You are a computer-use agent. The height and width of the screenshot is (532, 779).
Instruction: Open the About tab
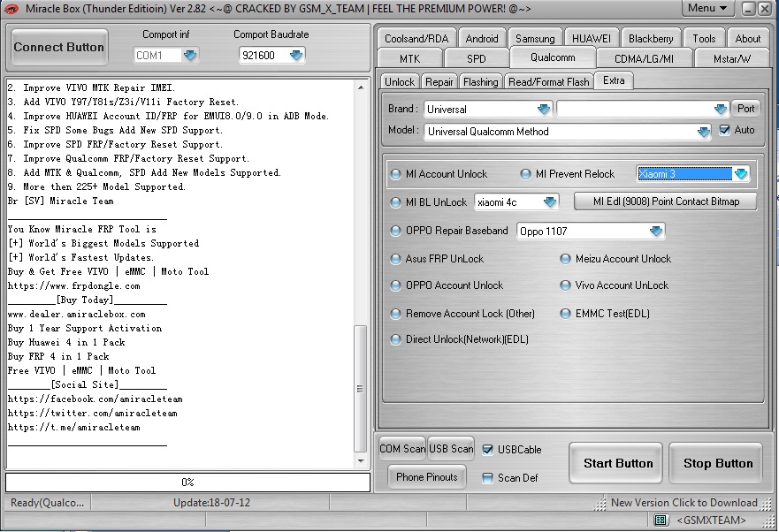click(x=748, y=38)
